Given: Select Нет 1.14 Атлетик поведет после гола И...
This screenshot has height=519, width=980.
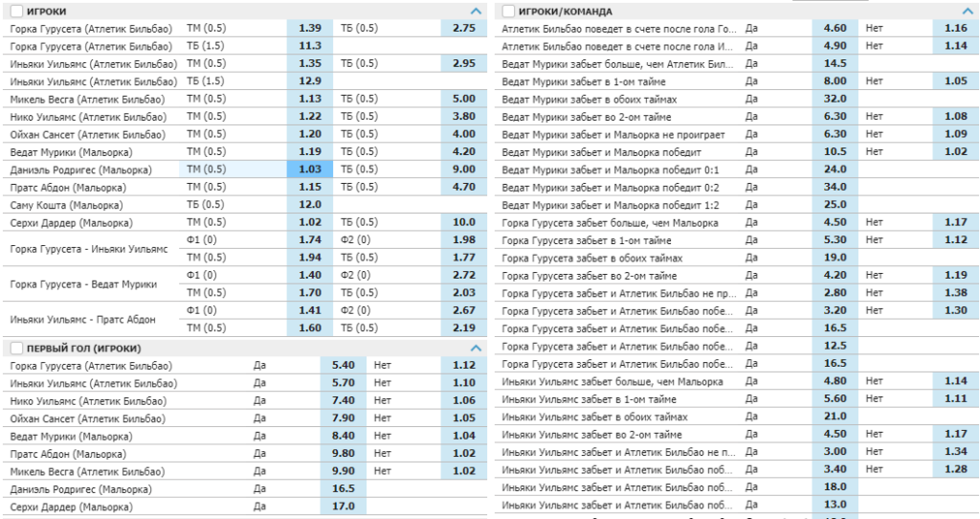Looking at the screenshot, I should point(956,46).
